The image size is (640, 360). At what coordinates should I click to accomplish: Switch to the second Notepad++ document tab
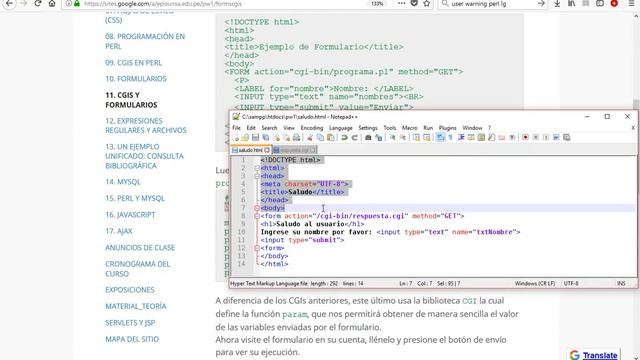[x=295, y=150]
